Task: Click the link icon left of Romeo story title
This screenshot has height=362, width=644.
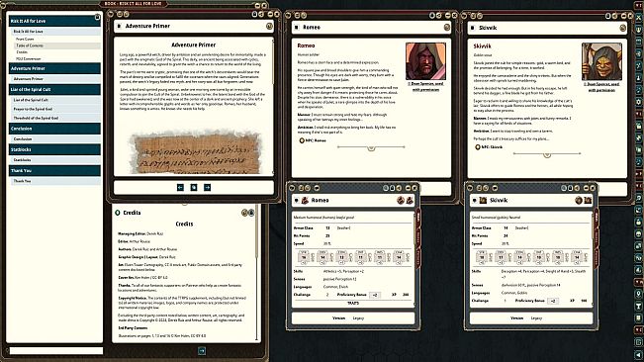Action: [297, 27]
